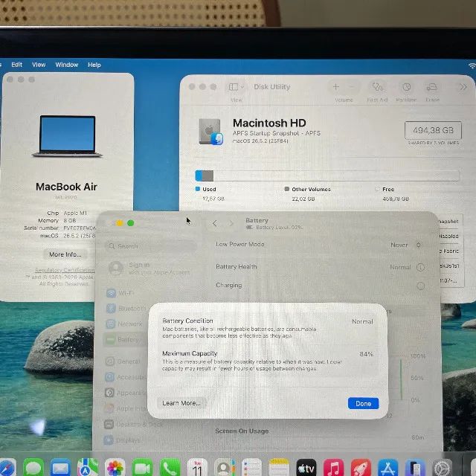Click the Used '12,57 GB' value
The image size is (476, 476).
tap(213, 199)
